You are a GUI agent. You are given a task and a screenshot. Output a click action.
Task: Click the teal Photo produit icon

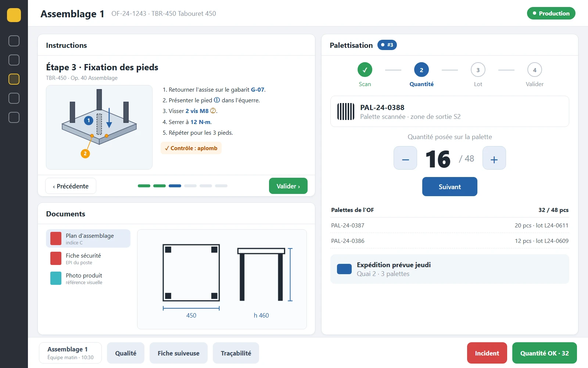click(56, 278)
